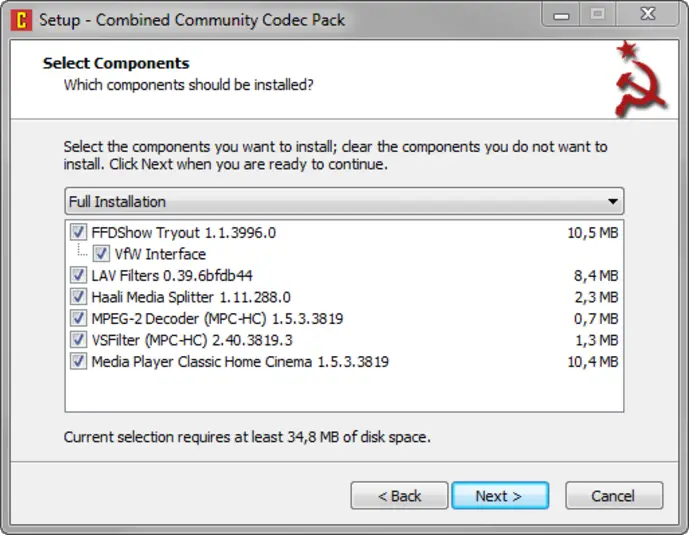Open the Full Installation dropdown
The height and width of the screenshot is (535, 689).
pos(343,201)
